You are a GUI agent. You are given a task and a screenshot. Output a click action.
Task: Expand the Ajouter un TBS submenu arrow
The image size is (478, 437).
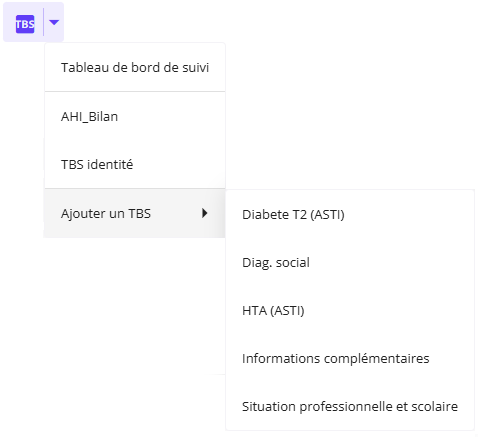pos(205,213)
